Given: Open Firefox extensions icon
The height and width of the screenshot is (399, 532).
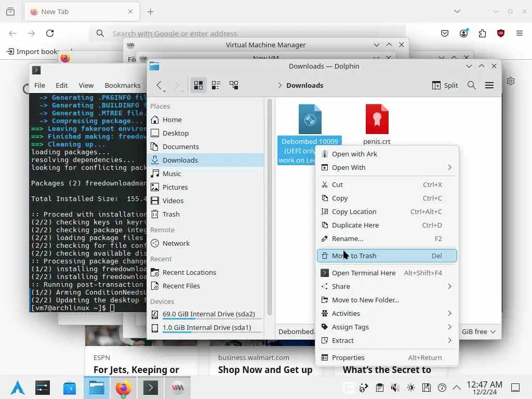Looking at the screenshot, I should point(482,33).
